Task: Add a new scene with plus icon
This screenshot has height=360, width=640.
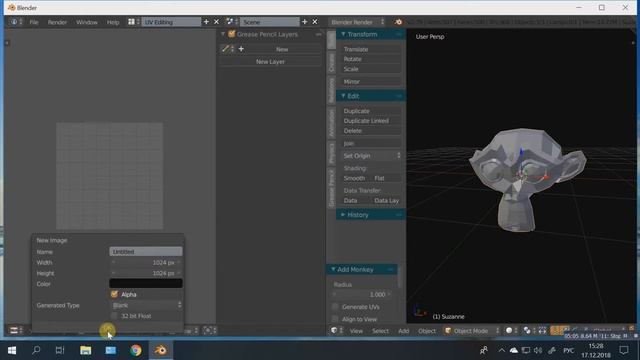Action: click(x=304, y=22)
